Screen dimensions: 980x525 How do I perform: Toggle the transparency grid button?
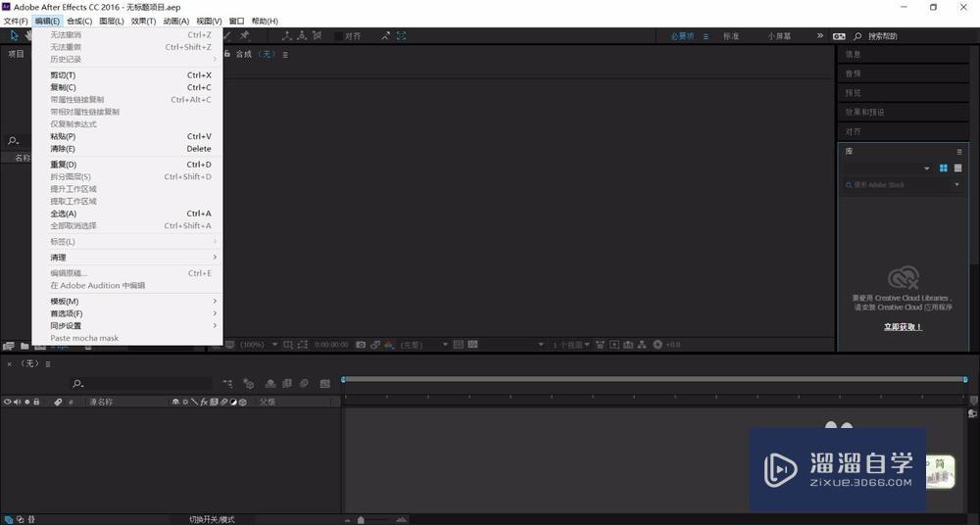pos(472,345)
